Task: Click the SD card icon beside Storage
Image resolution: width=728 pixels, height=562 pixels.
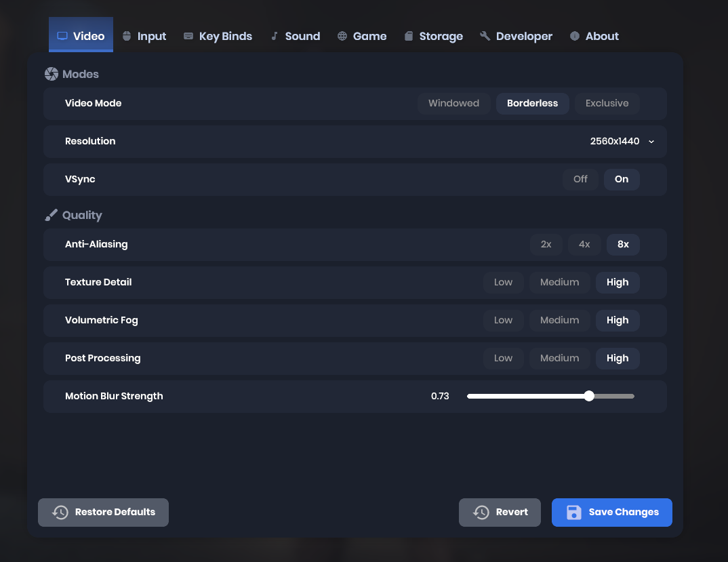Action: [x=409, y=36]
